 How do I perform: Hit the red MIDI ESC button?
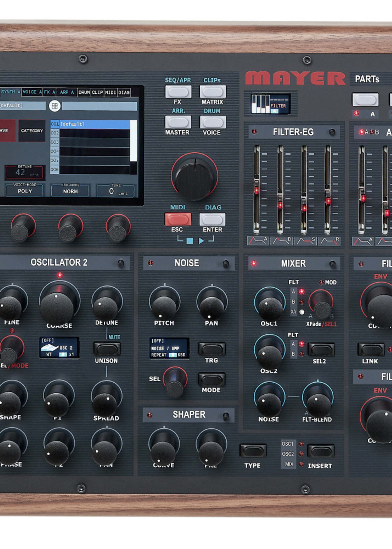(178, 219)
